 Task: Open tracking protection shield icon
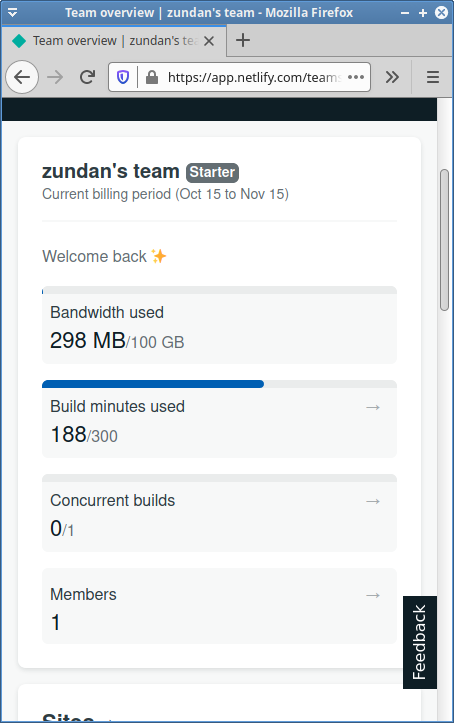[123, 77]
